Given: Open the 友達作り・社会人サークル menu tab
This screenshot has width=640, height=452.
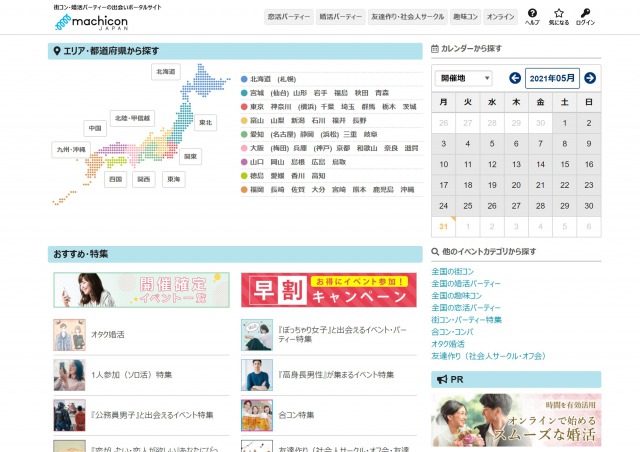Looking at the screenshot, I should [x=407, y=17].
